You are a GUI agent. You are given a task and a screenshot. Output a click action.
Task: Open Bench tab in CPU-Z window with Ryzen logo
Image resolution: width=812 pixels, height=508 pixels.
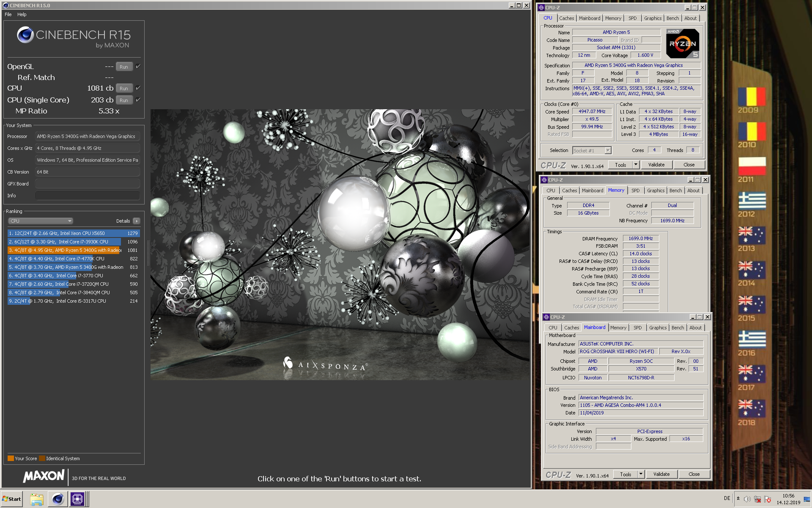[672, 18]
